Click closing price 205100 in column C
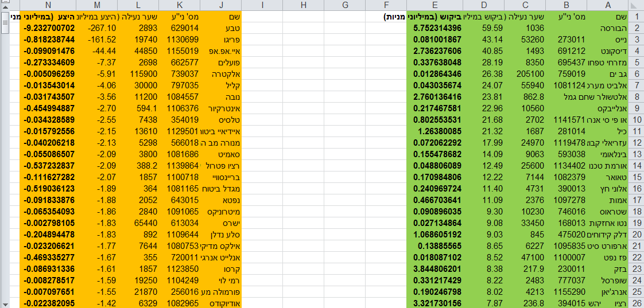This screenshot has height=308, width=644. tap(525, 75)
